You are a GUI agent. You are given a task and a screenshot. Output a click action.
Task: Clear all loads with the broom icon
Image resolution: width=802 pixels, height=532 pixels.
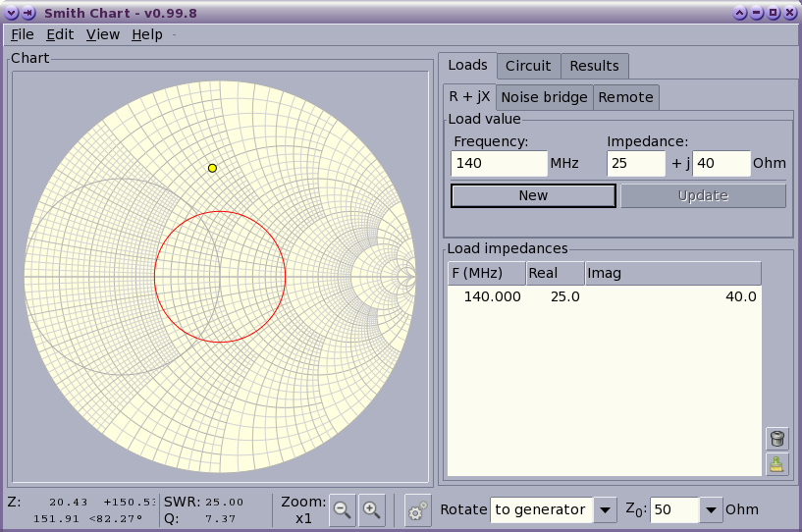coord(776,464)
